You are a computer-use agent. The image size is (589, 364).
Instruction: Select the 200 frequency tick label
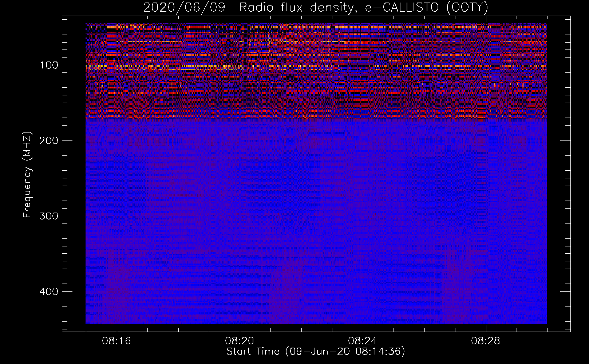49,141
